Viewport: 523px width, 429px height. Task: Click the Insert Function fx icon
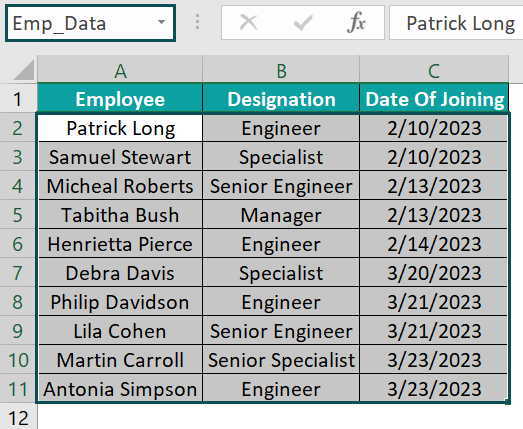coord(356,23)
